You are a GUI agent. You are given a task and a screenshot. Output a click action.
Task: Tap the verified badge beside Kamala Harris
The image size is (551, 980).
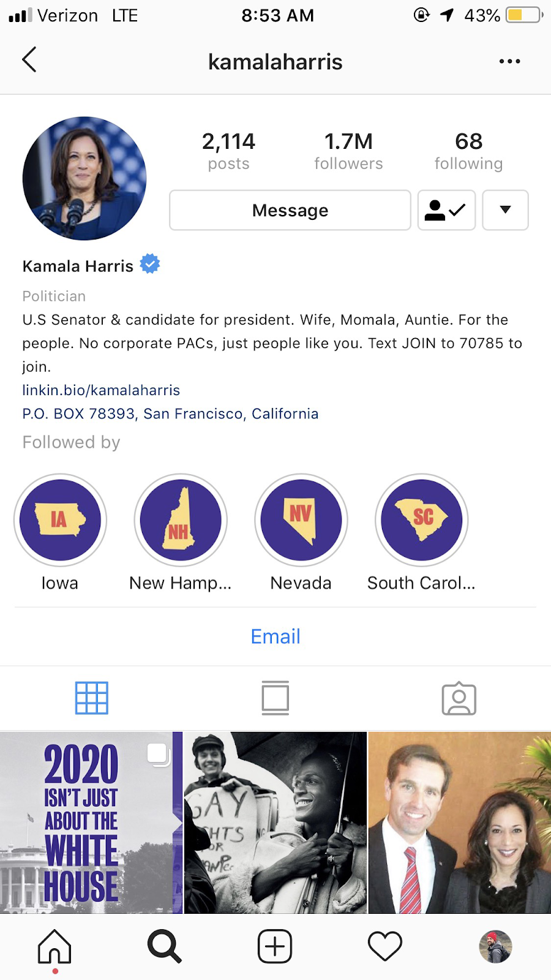tap(150, 264)
